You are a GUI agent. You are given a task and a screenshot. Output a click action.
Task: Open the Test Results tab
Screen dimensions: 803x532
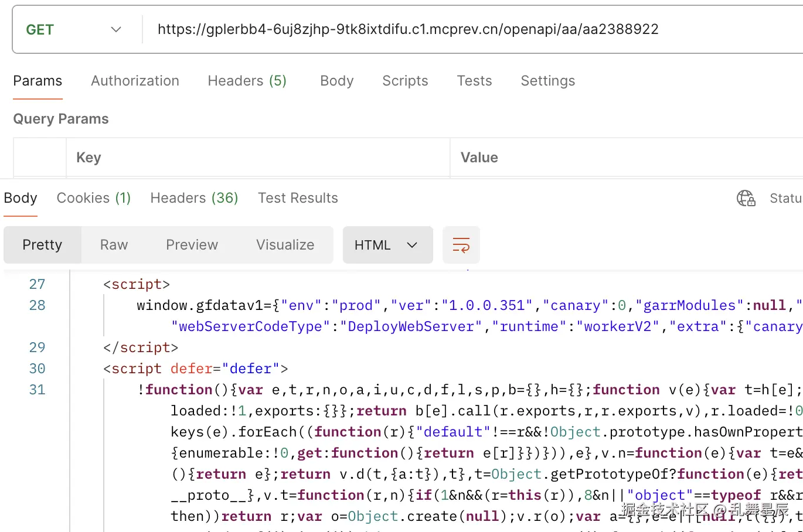coord(298,198)
